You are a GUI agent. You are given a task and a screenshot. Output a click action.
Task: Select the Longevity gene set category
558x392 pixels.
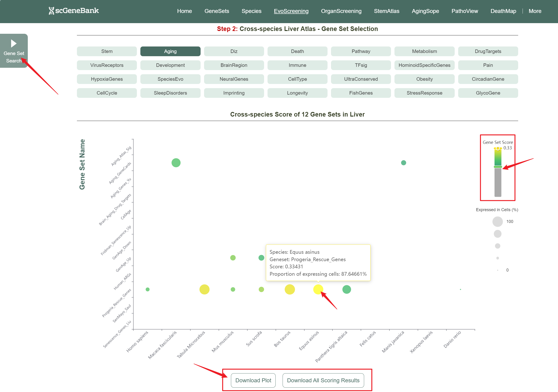point(297,93)
